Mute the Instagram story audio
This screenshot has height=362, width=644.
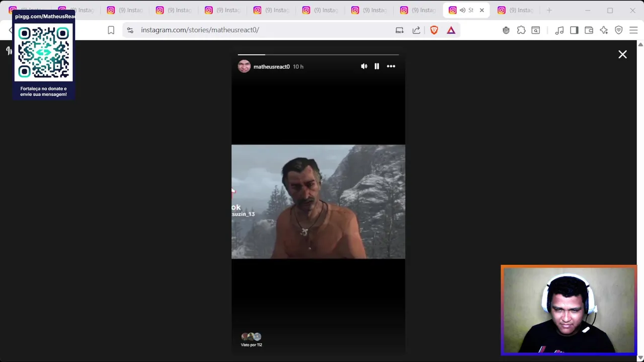click(x=364, y=66)
